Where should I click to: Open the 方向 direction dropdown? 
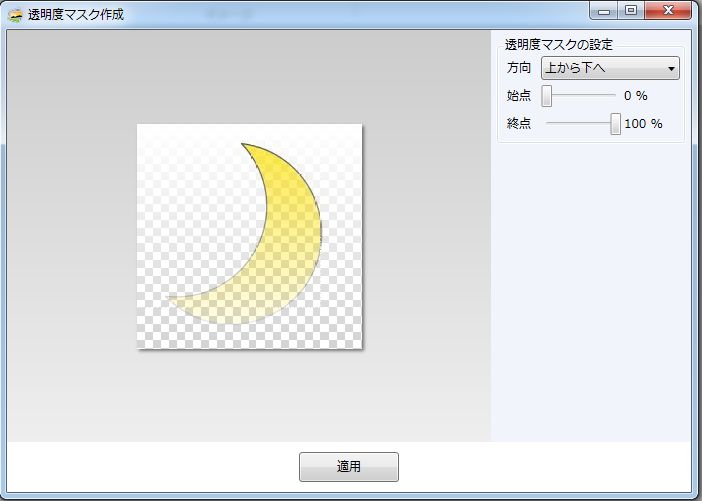(x=610, y=68)
